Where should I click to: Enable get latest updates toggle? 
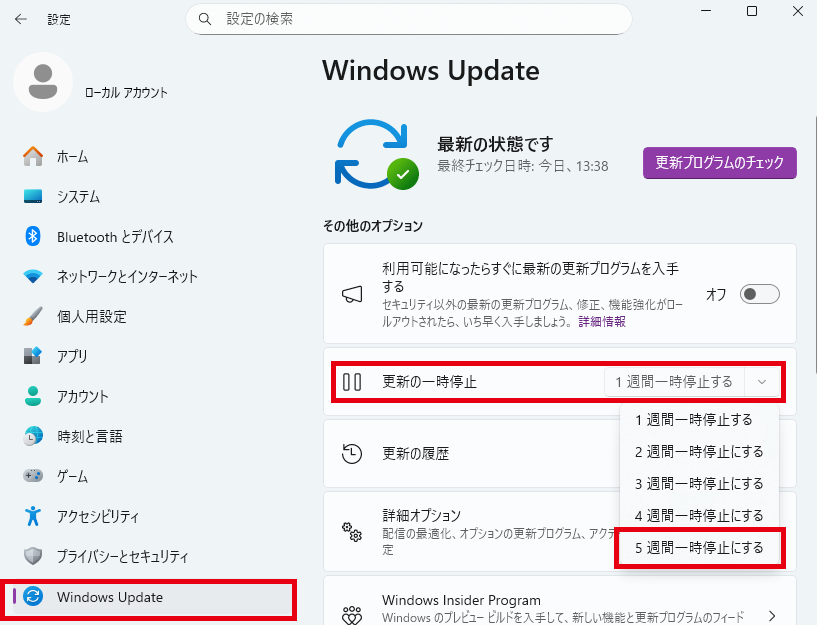click(759, 294)
